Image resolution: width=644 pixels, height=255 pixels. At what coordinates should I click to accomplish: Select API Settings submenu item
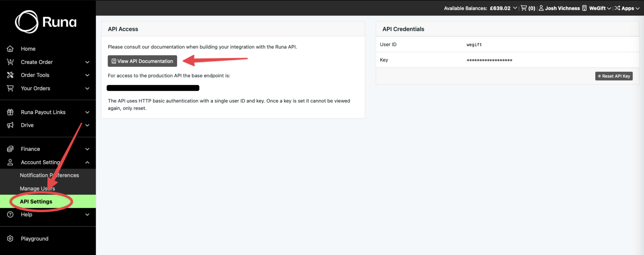click(36, 201)
